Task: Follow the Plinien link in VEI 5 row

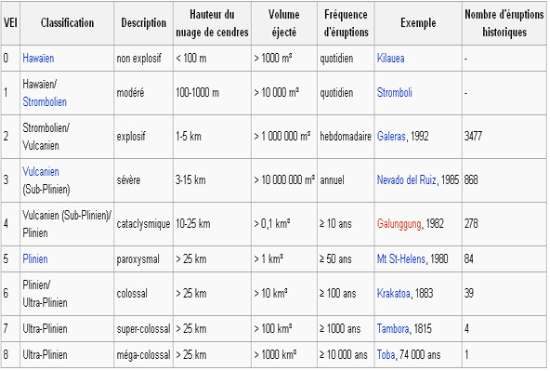Action: click(x=35, y=259)
